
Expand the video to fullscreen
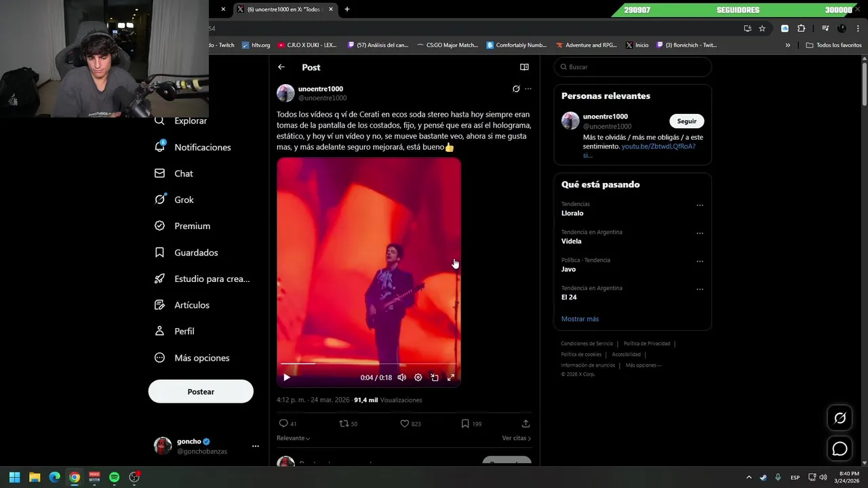click(x=451, y=378)
